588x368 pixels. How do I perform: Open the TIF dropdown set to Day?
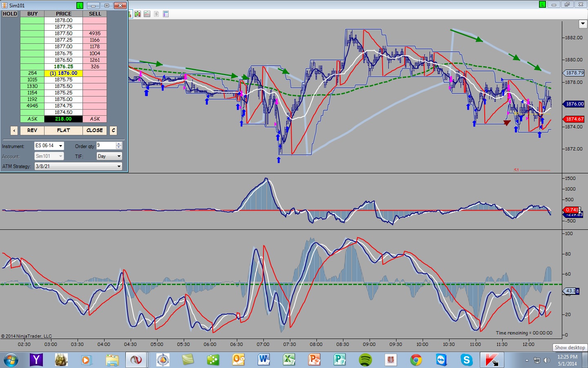(109, 156)
